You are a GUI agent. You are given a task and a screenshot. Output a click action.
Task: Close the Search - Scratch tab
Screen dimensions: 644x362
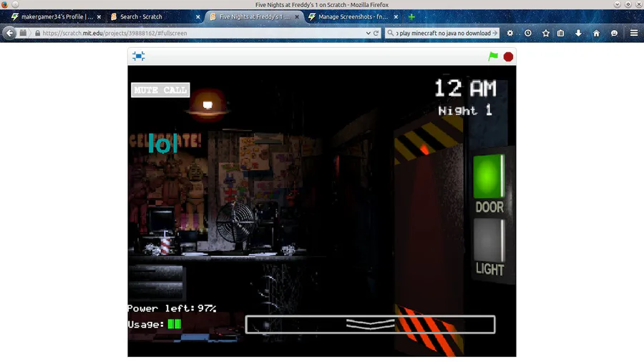(x=198, y=17)
